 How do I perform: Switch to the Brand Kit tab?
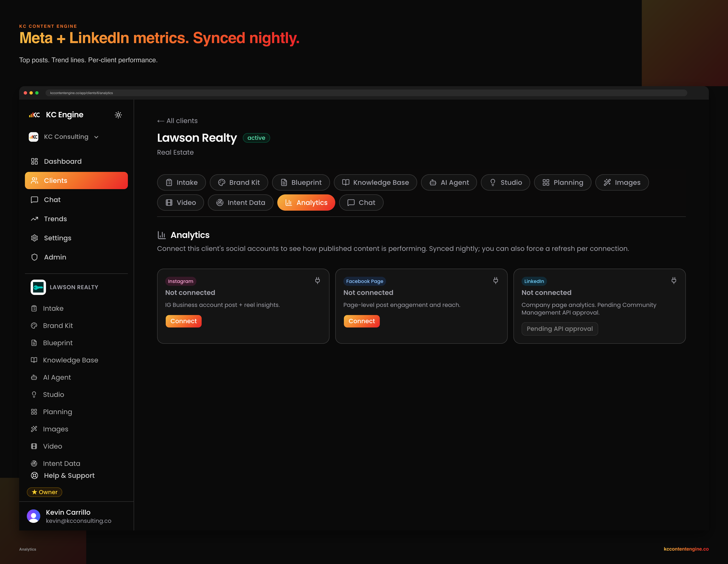pos(239,183)
